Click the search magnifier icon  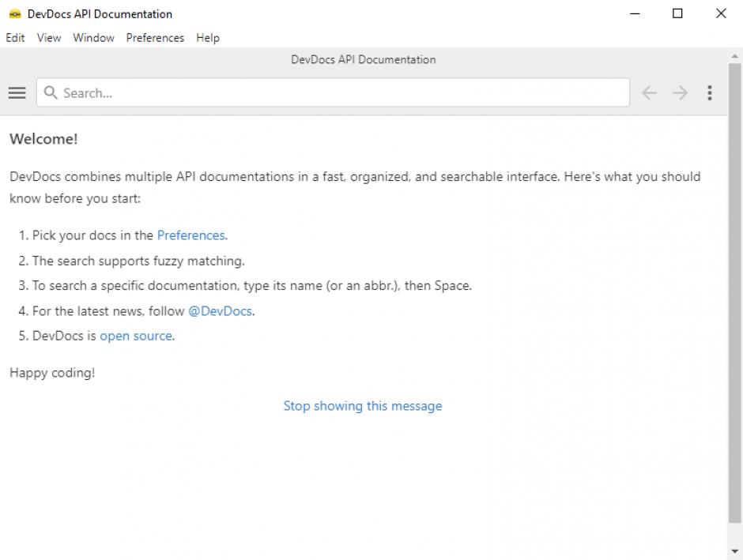pos(51,92)
